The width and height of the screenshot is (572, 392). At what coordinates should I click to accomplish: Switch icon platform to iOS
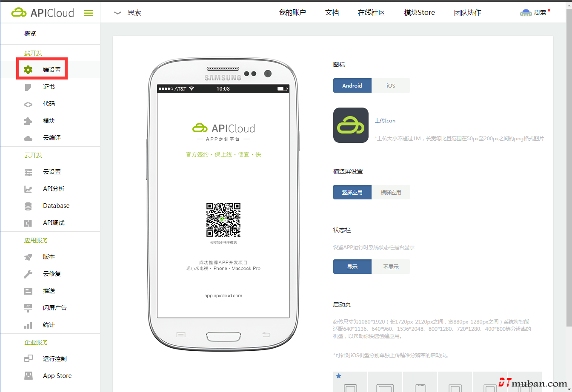pyautogui.click(x=391, y=85)
